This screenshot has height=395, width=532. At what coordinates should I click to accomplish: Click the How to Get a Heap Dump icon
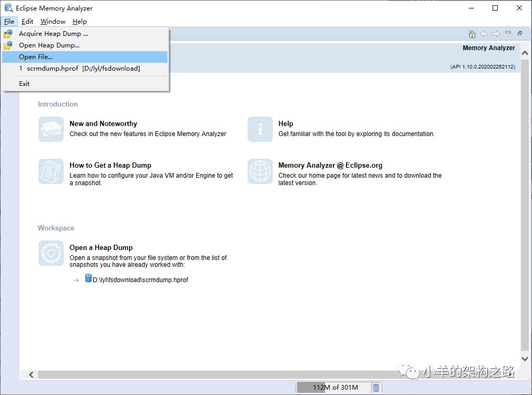(51, 171)
